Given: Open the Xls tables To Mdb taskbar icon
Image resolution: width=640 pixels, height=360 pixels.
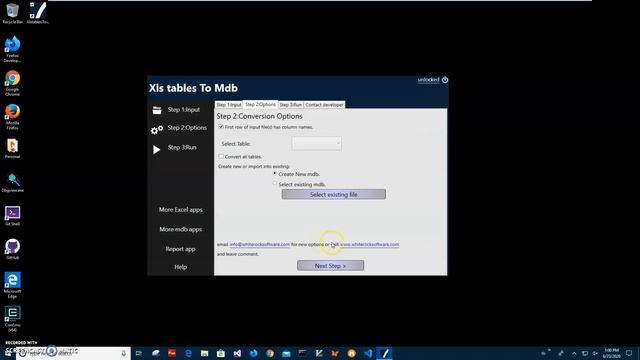Looking at the screenshot, I should tap(384, 353).
